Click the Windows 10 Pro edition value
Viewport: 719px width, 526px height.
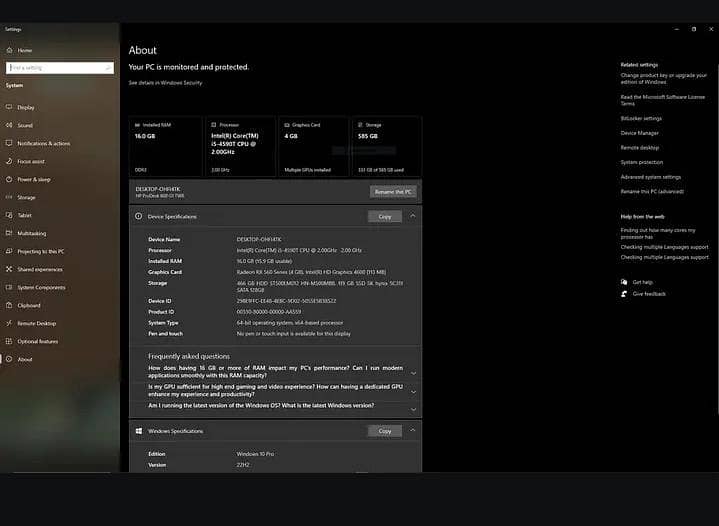coord(255,454)
